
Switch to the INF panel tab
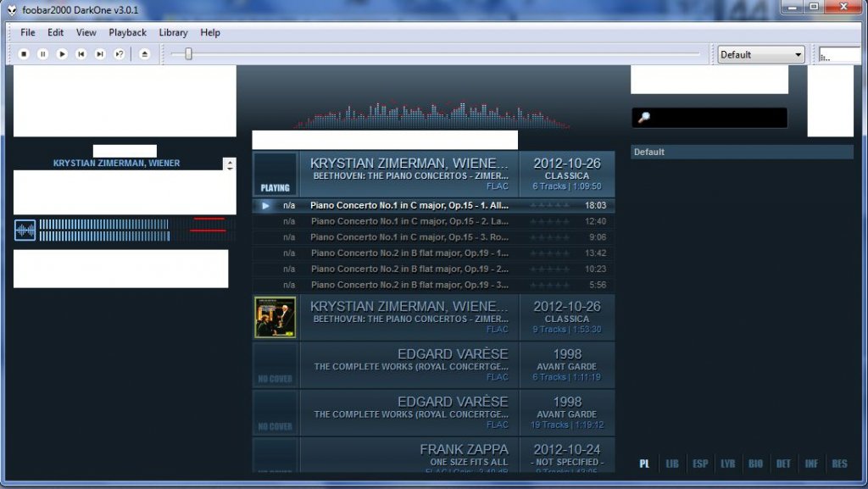tap(811, 464)
